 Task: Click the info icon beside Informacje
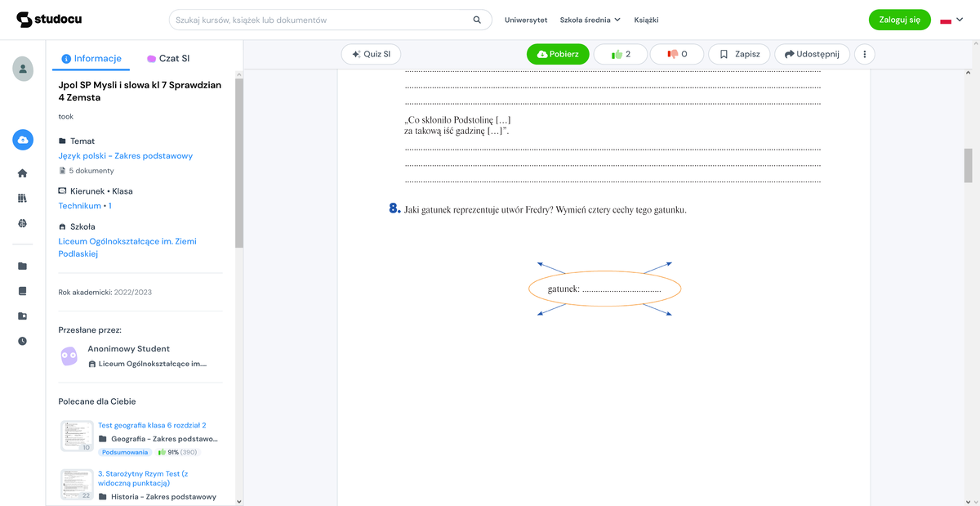pos(66,59)
